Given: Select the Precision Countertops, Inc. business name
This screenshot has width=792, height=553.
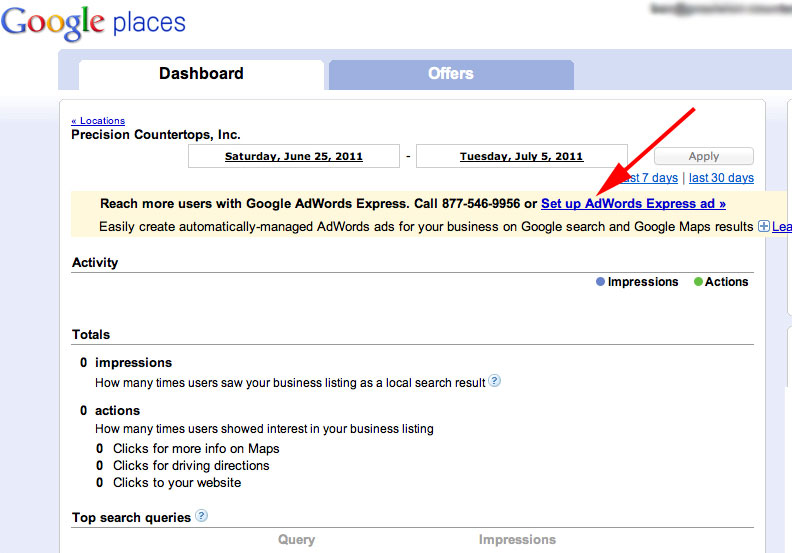Looking at the screenshot, I should [156, 135].
